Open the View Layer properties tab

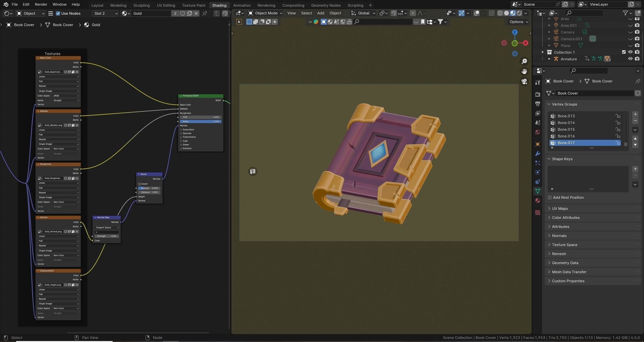538,113
